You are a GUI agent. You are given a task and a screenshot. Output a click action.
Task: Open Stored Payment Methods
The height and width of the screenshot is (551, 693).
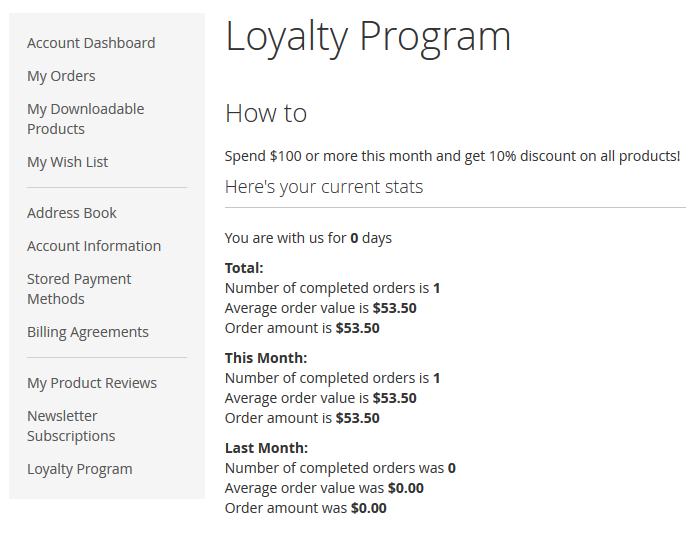pos(79,289)
